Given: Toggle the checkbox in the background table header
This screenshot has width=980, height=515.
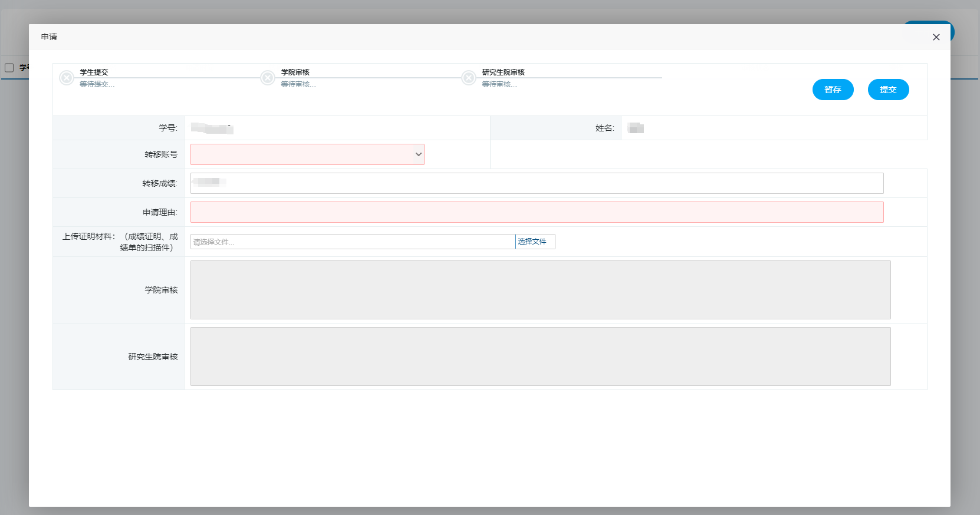Looking at the screenshot, I should [x=9, y=68].
